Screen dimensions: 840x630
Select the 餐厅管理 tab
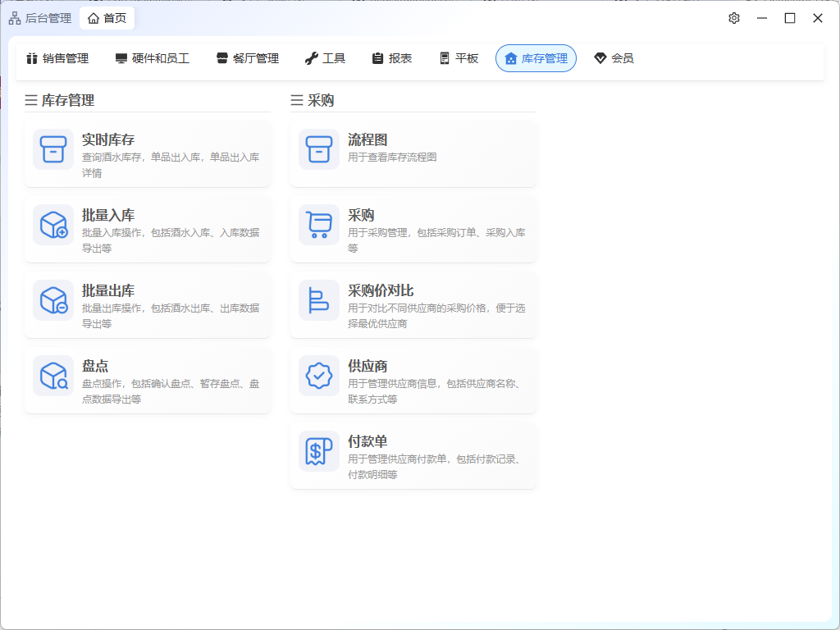tap(247, 58)
